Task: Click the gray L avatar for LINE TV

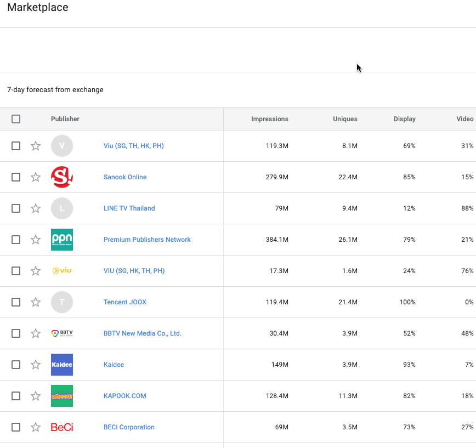Action: (62, 208)
